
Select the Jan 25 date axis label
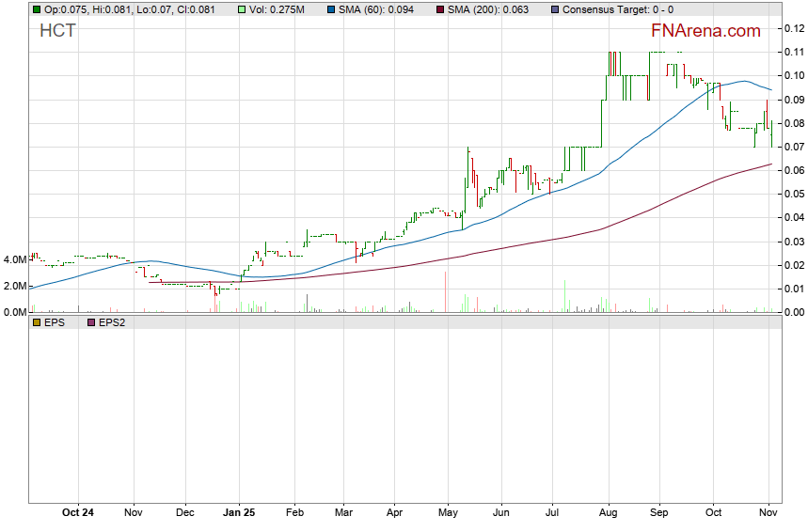[x=238, y=513]
